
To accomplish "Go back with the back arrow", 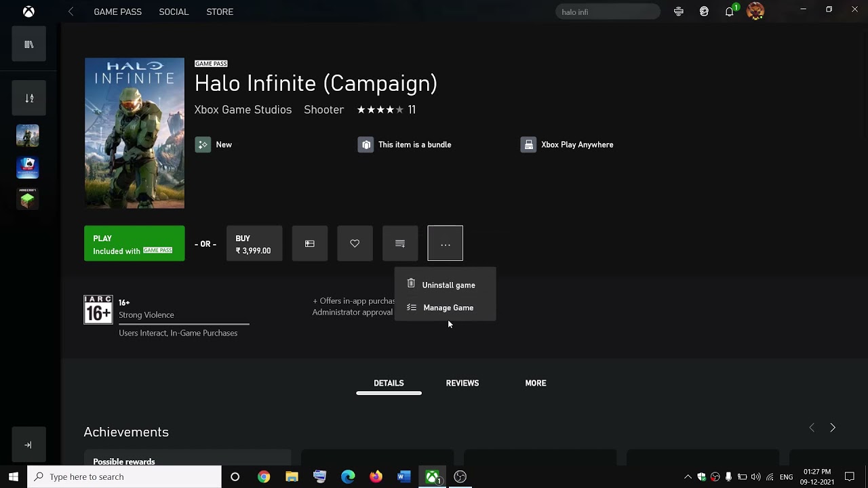I will (x=71, y=12).
